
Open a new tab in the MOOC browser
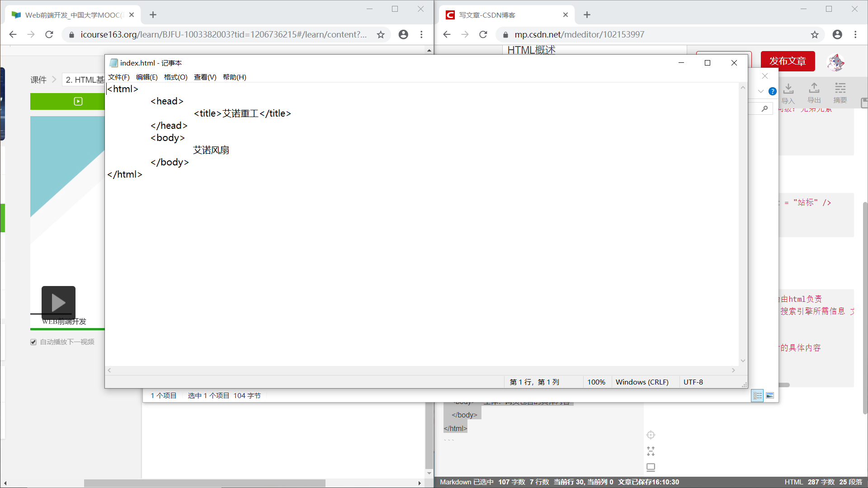pos(153,15)
